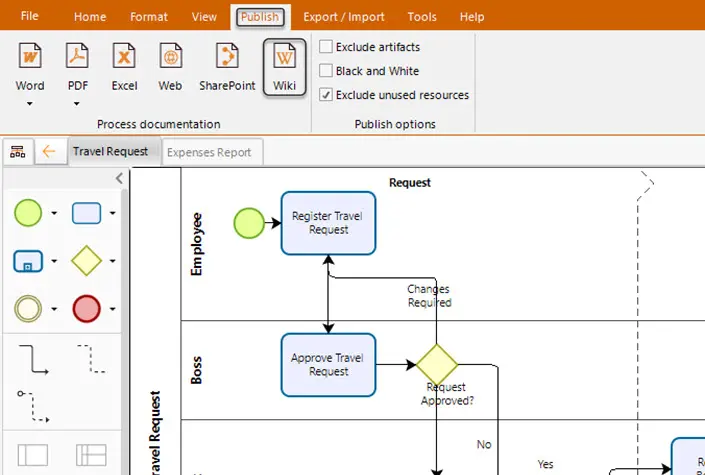This screenshot has height=475, width=705.
Task: Toggle the Black and White option
Action: coord(326,71)
